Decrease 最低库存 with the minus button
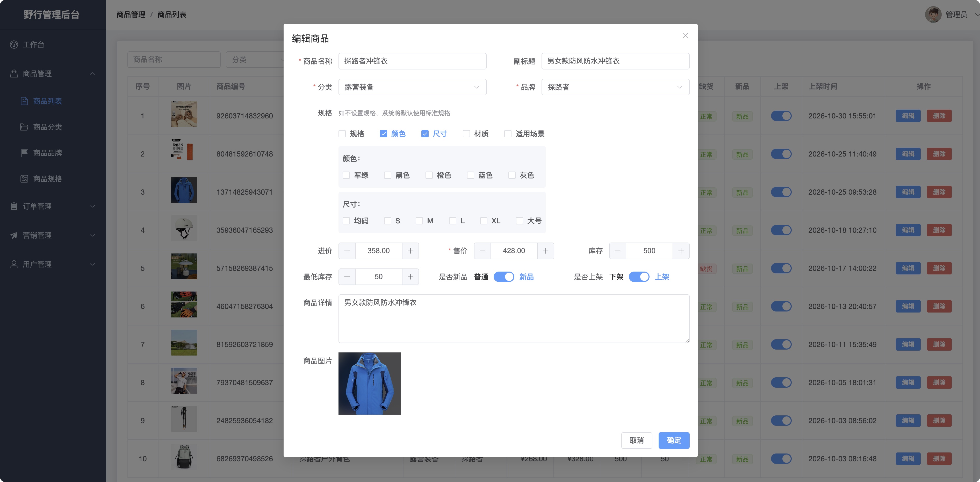This screenshot has height=482, width=980. [347, 277]
